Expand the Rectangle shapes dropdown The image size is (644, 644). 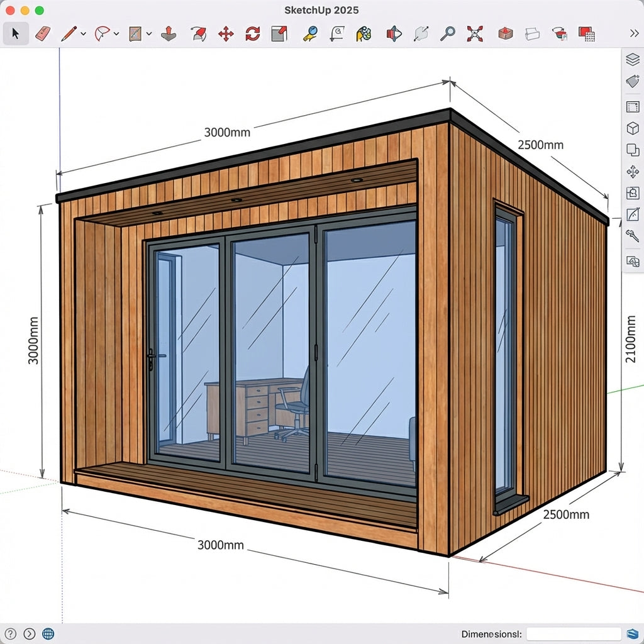click(148, 33)
